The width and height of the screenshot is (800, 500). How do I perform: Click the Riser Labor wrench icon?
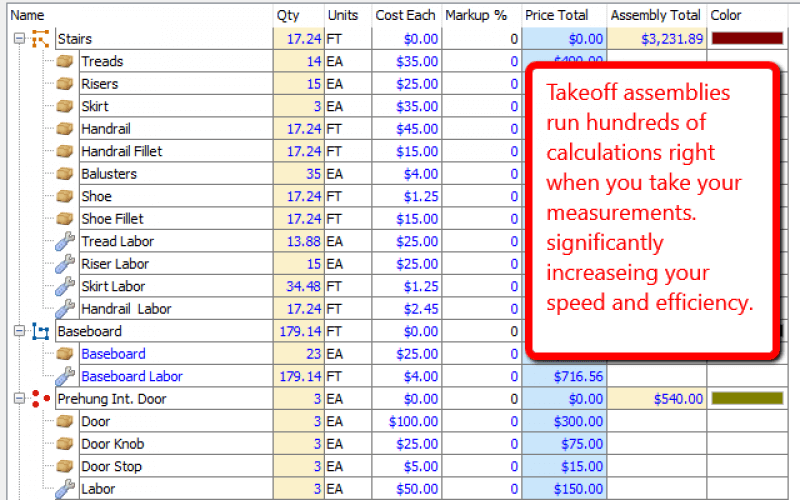(65, 264)
